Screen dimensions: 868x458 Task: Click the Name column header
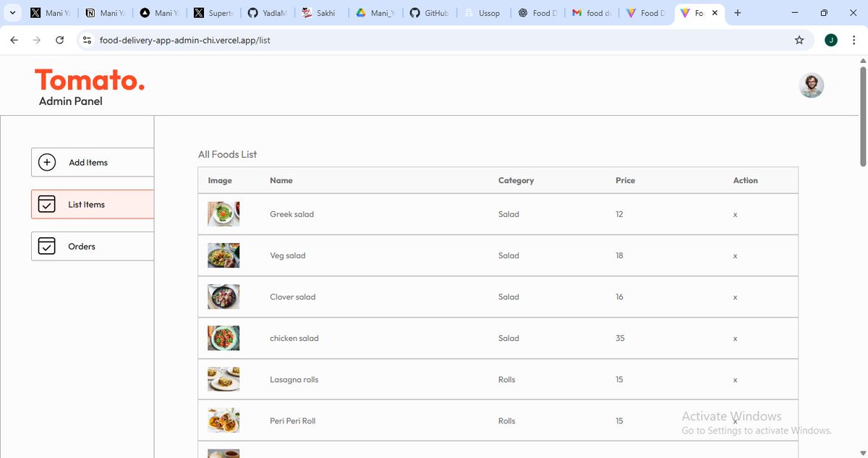tap(281, 180)
